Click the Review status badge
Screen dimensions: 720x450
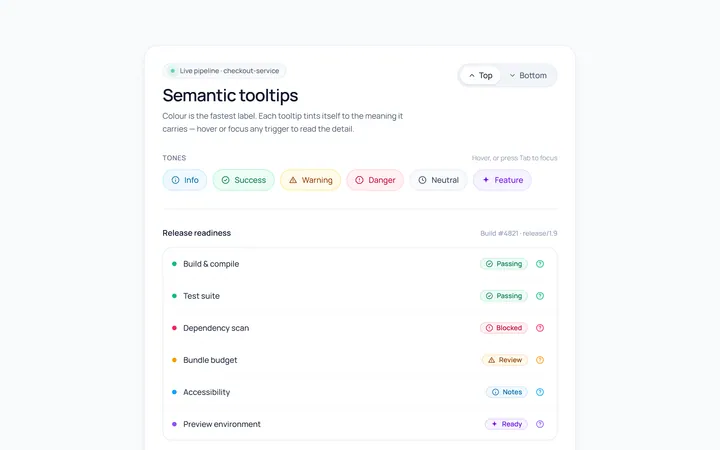click(505, 360)
